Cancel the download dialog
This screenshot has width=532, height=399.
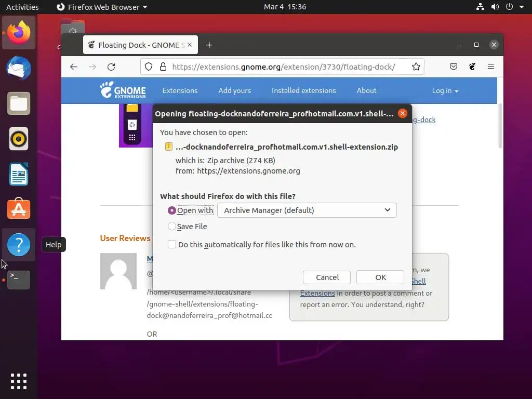click(x=327, y=277)
